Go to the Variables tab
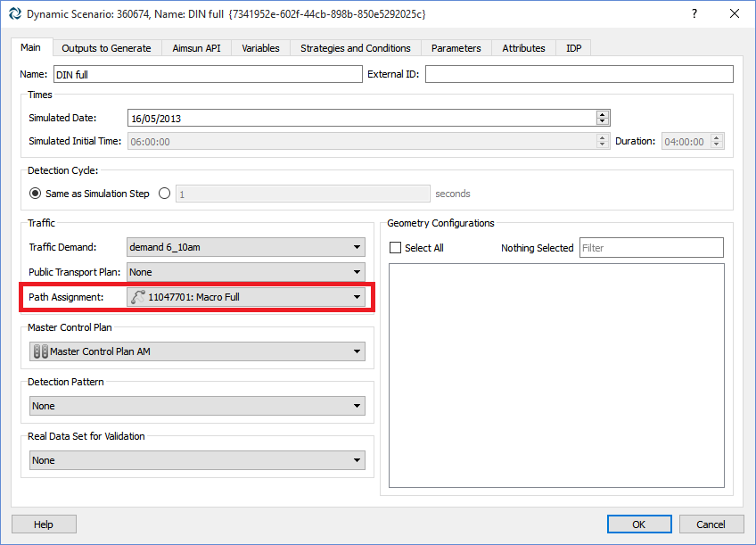Image resolution: width=756 pixels, height=545 pixels. pyautogui.click(x=261, y=48)
